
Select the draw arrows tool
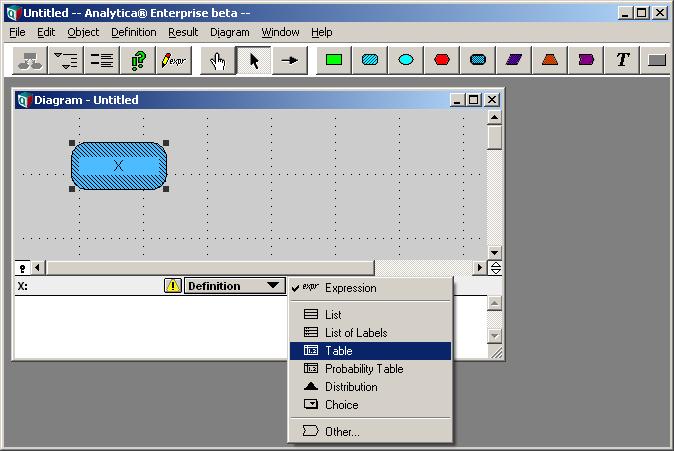[x=290, y=61]
